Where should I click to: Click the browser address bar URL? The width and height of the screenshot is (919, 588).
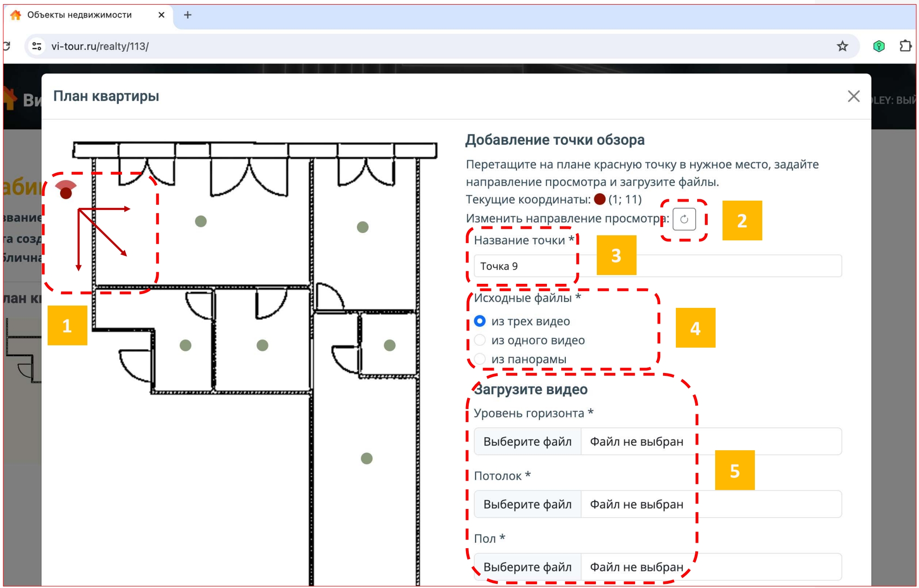(x=100, y=46)
